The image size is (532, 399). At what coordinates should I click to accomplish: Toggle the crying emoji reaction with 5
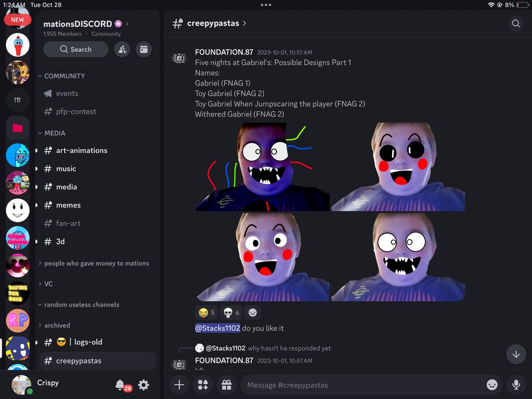click(206, 313)
